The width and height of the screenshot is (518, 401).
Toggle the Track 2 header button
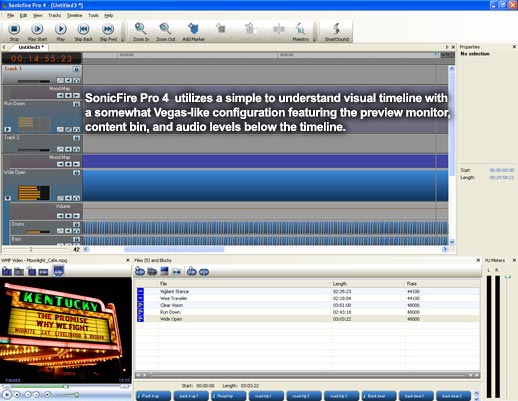click(x=76, y=138)
